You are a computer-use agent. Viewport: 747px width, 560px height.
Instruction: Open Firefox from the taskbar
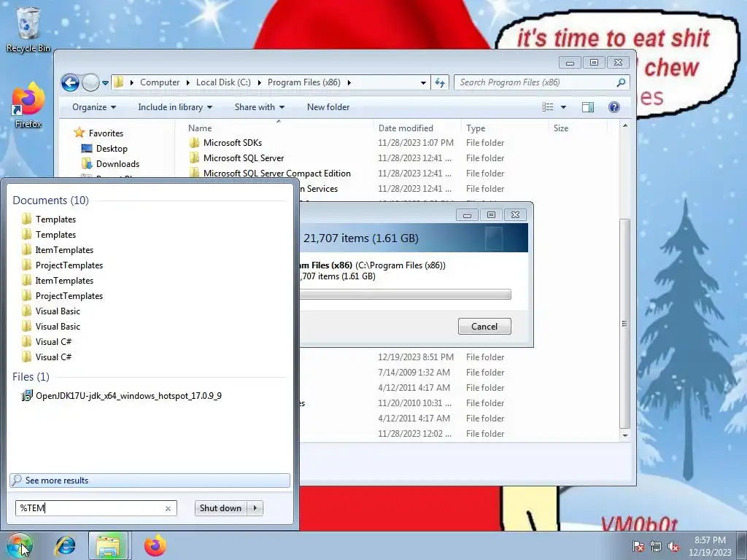pos(155,545)
